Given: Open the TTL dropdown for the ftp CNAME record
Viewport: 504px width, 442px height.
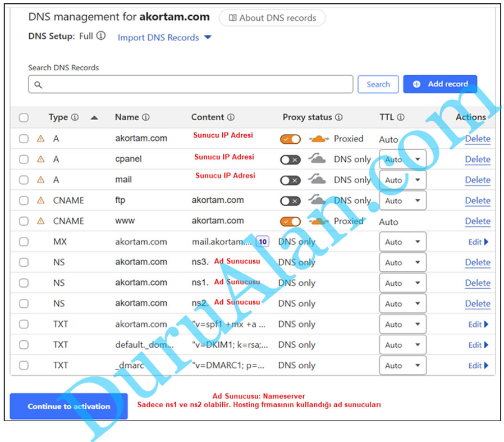Looking at the screenshot, I should coord(403,201).
